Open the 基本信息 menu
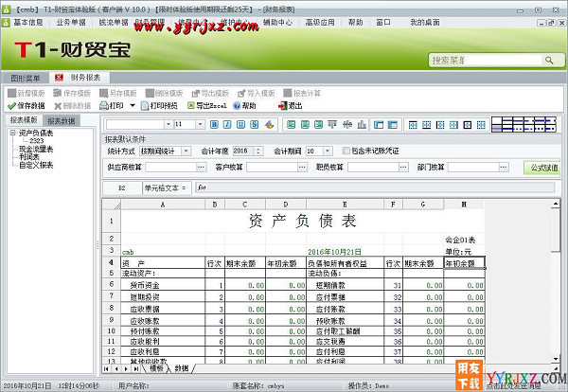 [x=27, y=23]
